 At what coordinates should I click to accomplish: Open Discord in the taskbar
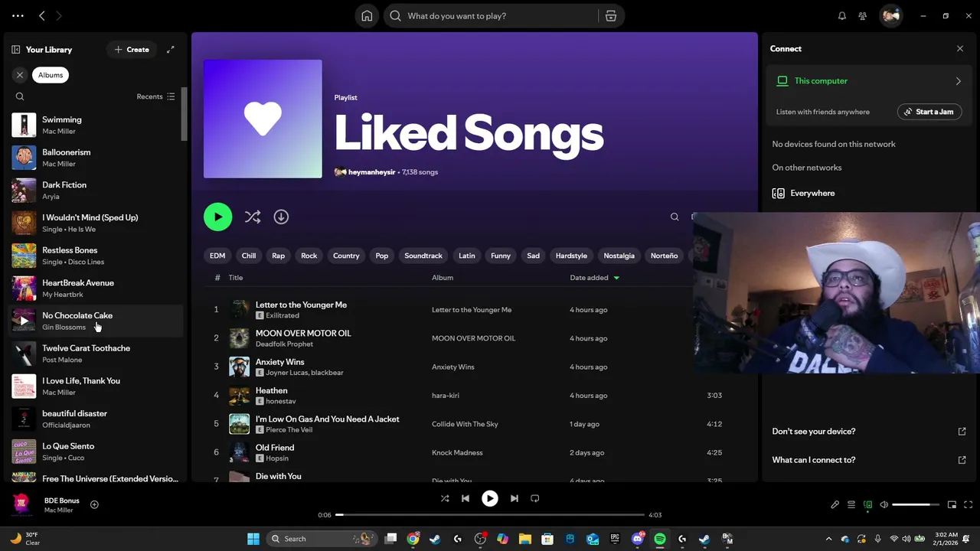pos(638,539)
